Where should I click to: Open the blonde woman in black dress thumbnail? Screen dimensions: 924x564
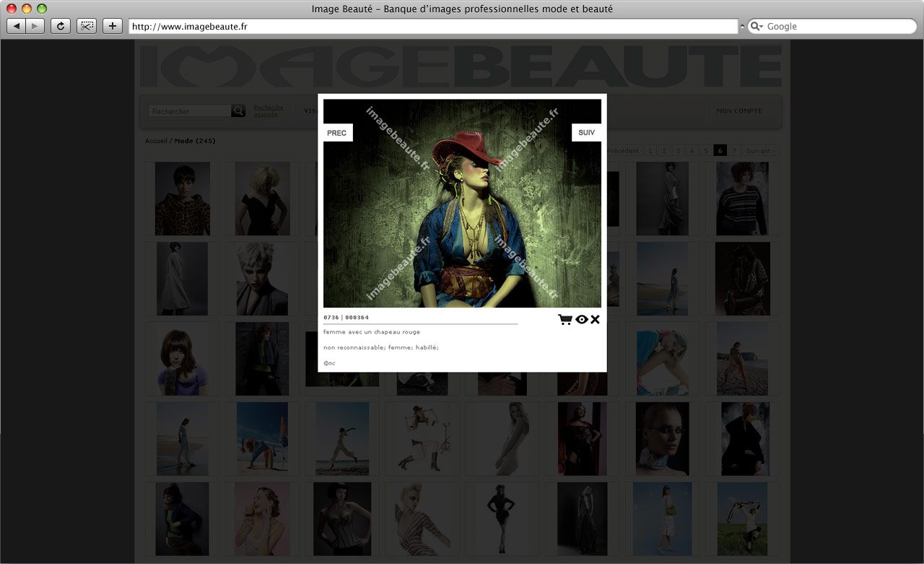[x=262, y=199]
